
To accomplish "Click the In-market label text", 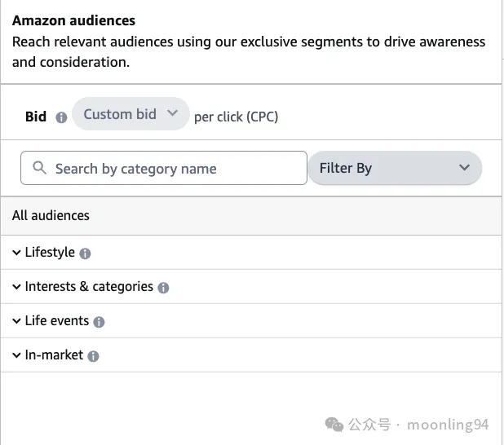I will tap(54, 355).
